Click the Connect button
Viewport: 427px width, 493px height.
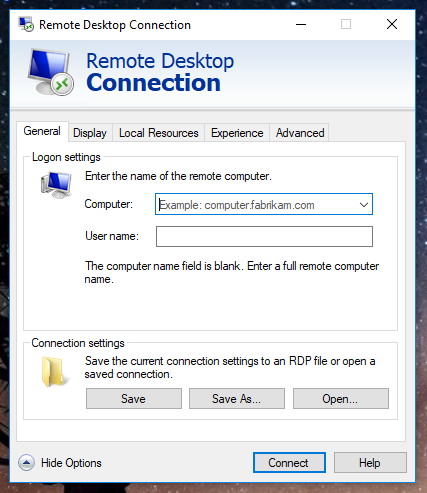[289, 463]
